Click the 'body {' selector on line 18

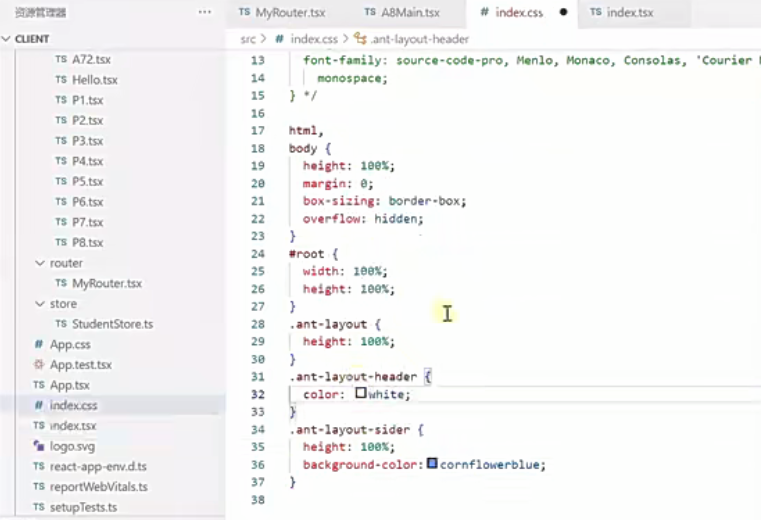coord(310,149)
